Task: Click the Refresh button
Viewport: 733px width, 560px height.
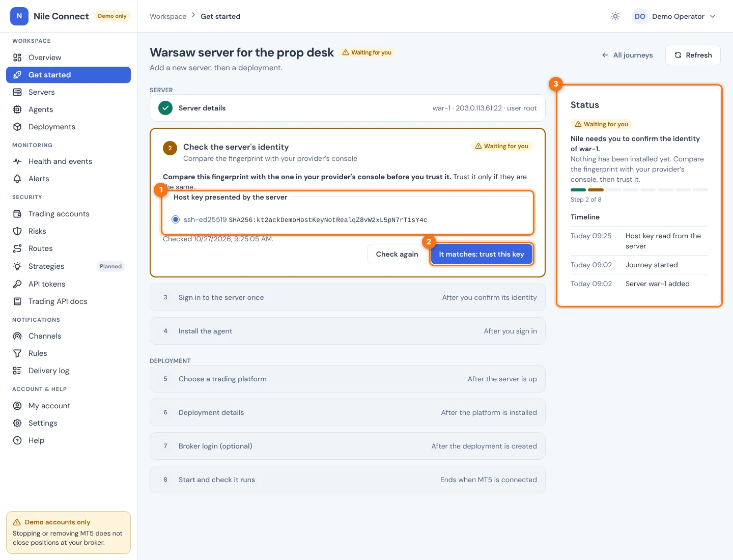Action: click(693, 55)
